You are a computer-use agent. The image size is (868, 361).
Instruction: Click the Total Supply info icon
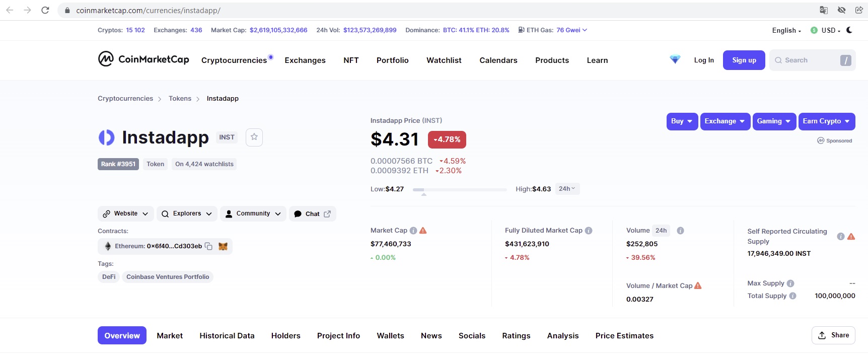[792, 296]
